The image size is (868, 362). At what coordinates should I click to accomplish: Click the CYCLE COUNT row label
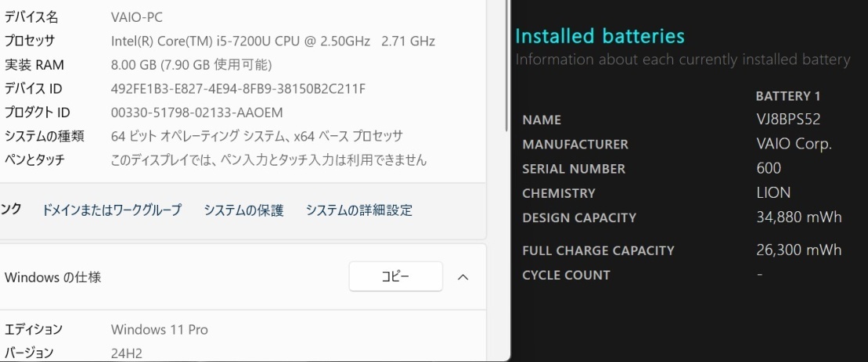(x=567, y=275)
